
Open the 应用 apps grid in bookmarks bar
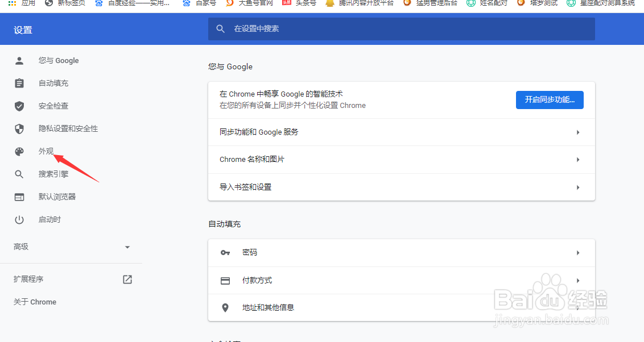22,3
